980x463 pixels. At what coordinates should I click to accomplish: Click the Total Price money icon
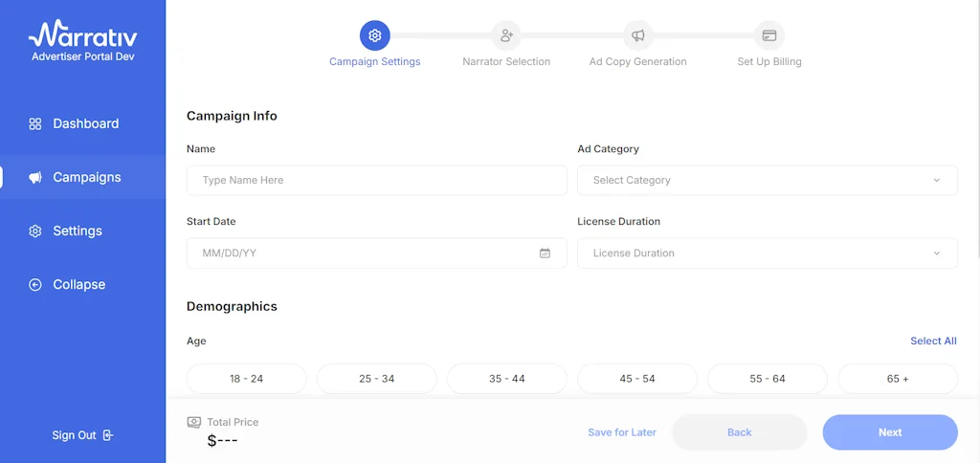194,422
